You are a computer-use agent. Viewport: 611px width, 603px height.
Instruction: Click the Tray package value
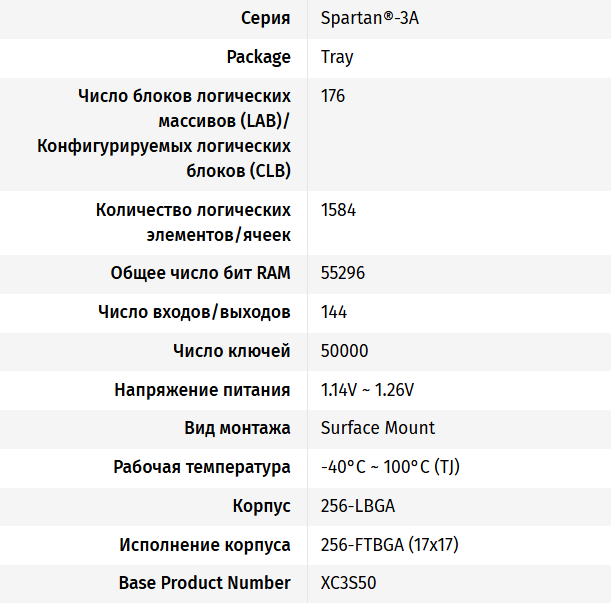(337, 57)
